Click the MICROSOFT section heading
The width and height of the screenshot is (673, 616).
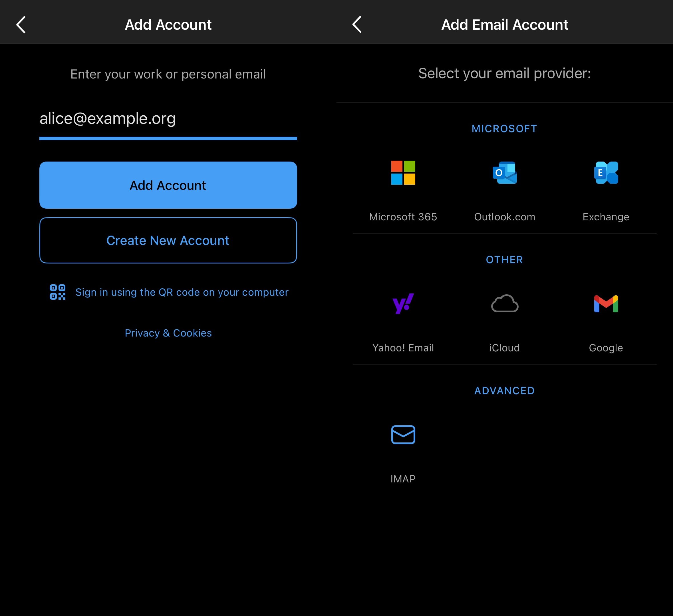pyautogui.click(x=504, y=128)
